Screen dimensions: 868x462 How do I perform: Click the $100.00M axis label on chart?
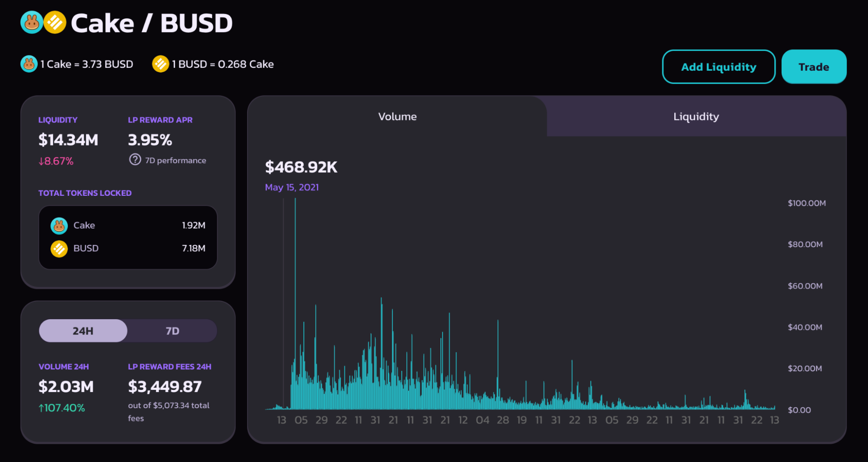tap(806, 203)
